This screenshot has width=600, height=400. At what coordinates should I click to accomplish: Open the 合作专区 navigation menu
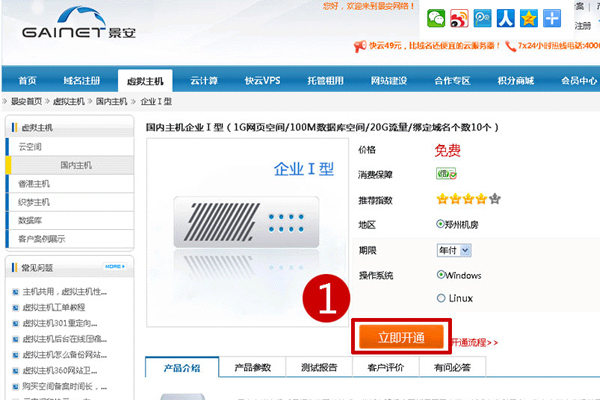pos(452,81)
